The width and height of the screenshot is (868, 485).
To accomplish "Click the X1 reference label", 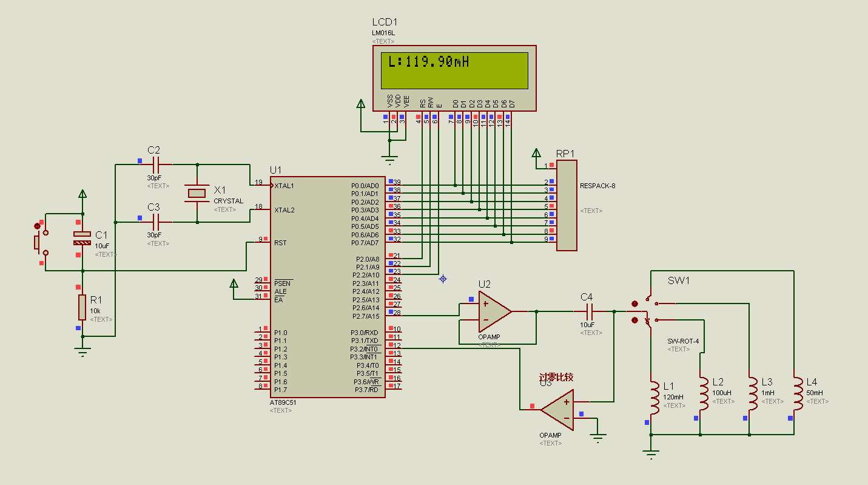I will [220, 189].
